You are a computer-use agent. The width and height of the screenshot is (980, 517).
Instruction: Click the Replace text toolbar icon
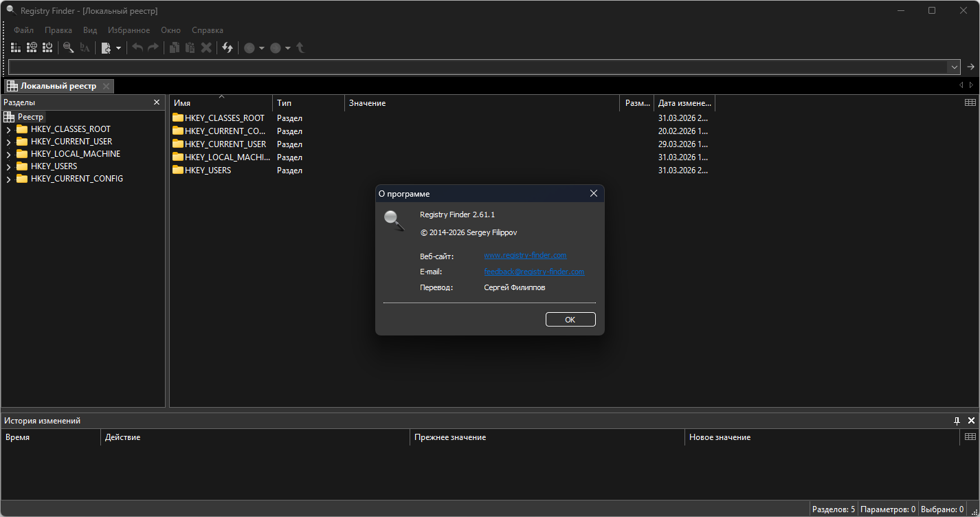[x=85, y=47]
